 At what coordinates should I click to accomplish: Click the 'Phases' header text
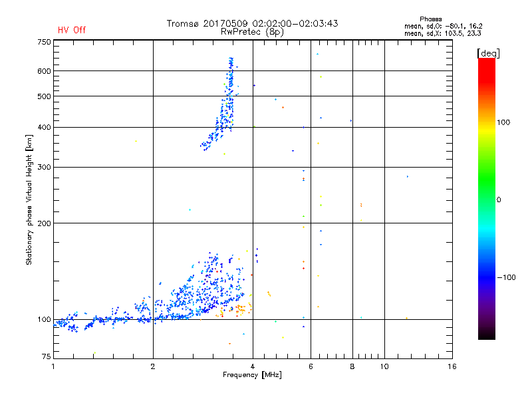pyautogui.click(x=430, y=19)
